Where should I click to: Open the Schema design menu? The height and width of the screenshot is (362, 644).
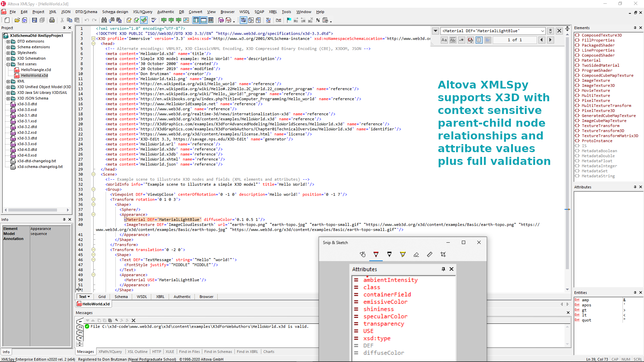pyautogui.click(x=115, y=12)
